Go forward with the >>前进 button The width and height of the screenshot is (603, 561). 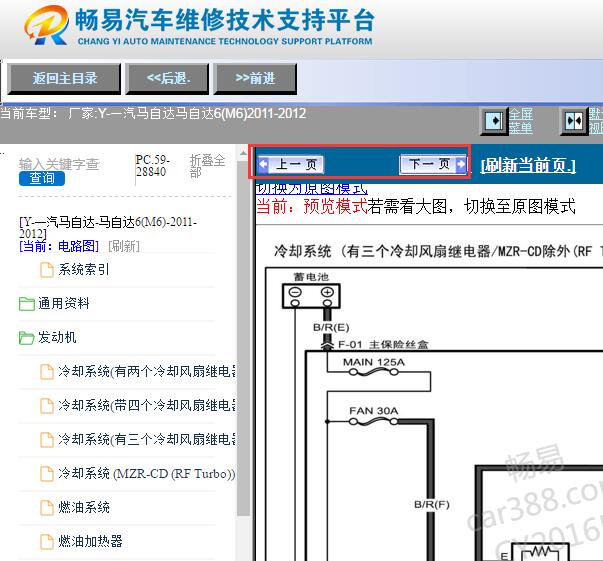(x=255, y=78)
